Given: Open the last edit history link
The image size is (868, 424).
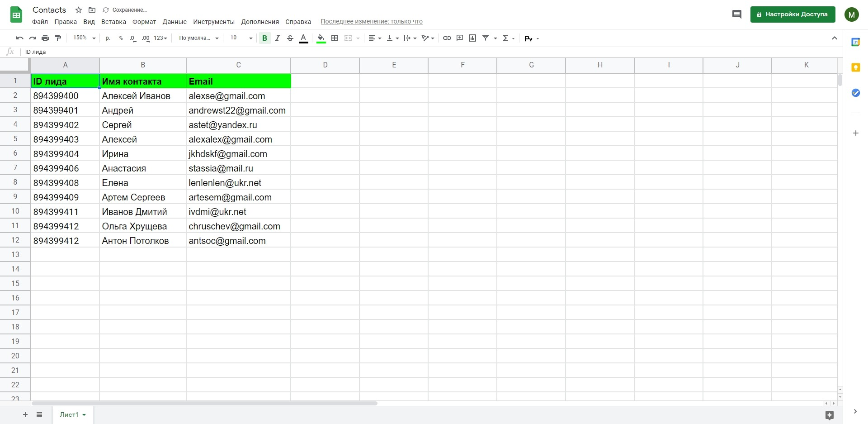Looking at the screenshot, I should tap(372, 21).
